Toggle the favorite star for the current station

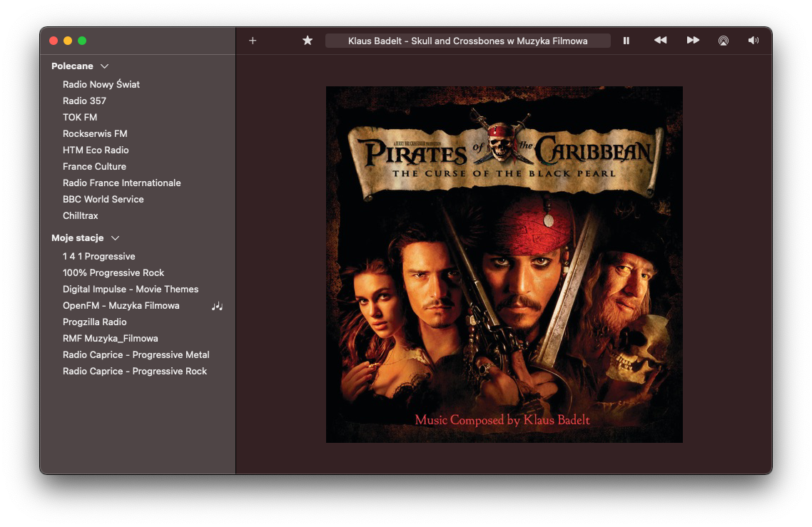coord(308,41)
